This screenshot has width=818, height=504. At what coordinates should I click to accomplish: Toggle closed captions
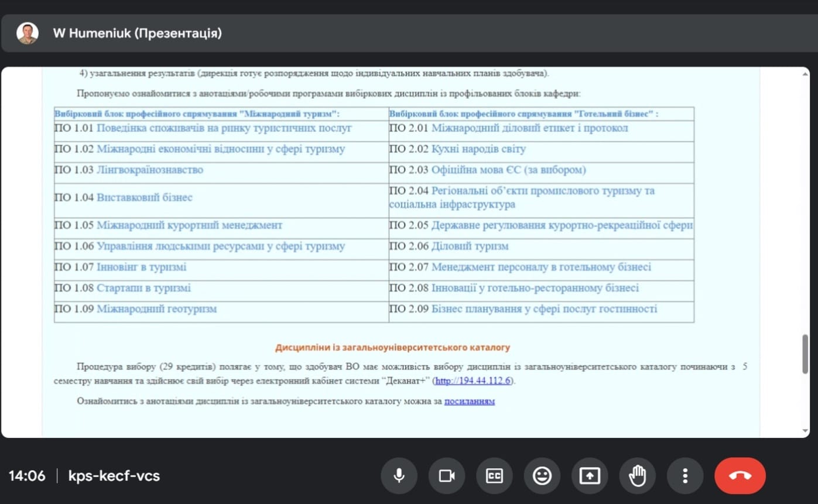coord(495,476)
